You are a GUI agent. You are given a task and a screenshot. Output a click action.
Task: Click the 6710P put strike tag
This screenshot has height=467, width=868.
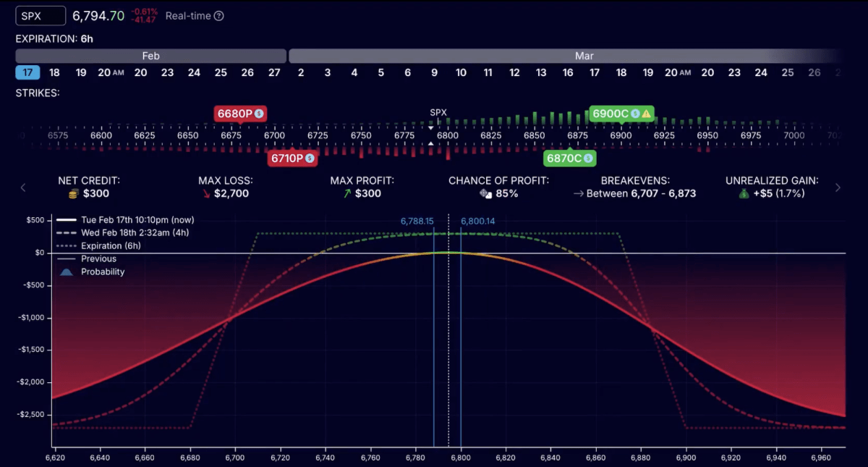(292, 158)
